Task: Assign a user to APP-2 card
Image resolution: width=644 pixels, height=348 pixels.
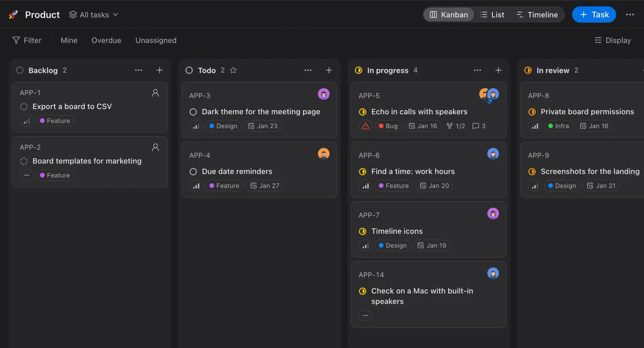Action: click(x=155, y=148)
